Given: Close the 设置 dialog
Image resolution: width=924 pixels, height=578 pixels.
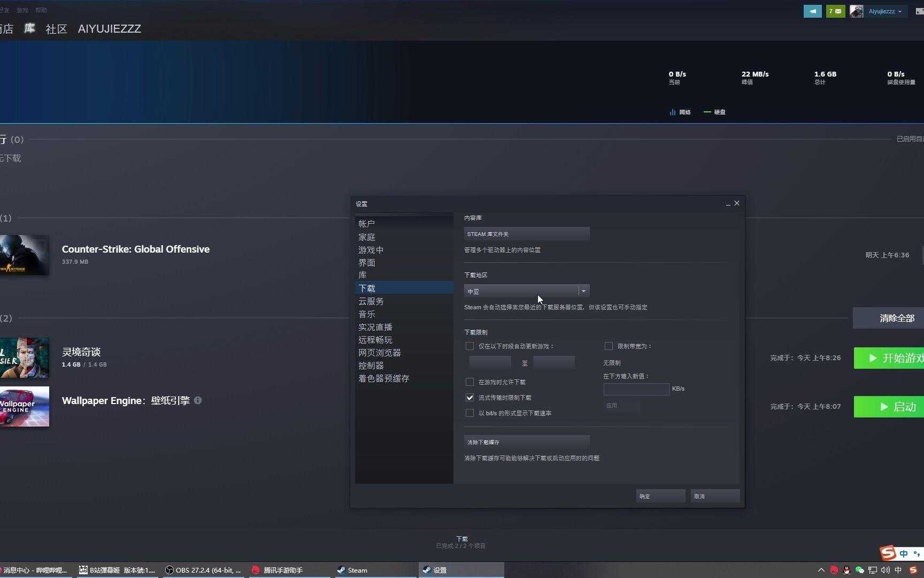Looking at the screenshot, I should pos(737,203).
